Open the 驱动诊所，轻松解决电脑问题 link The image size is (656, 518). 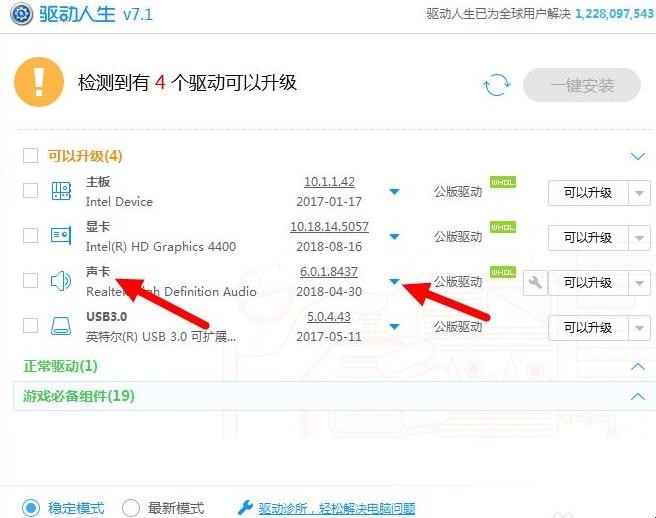[337, 508]
